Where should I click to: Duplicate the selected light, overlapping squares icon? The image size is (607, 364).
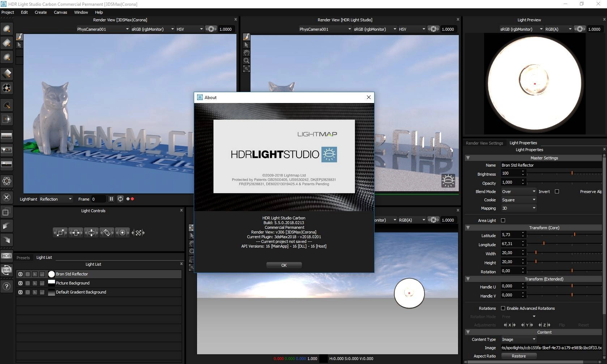pyautogui.click(x=7, y=212)
